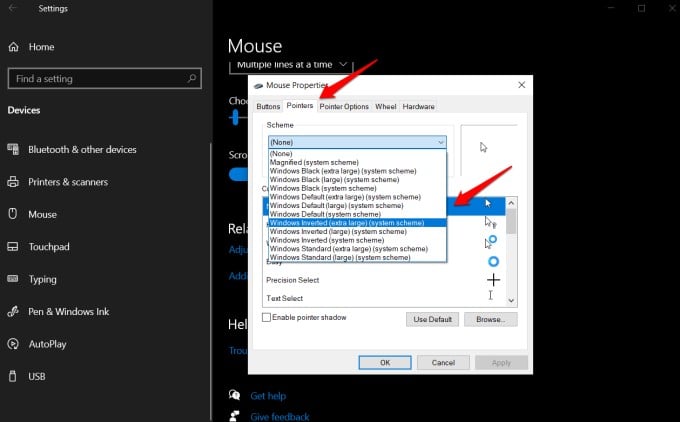Click the Touchpad icon in the sidebar
Image resolution: width=680 pixels, height=422 pixels.
pyautogui.click(x=13, y=247)
